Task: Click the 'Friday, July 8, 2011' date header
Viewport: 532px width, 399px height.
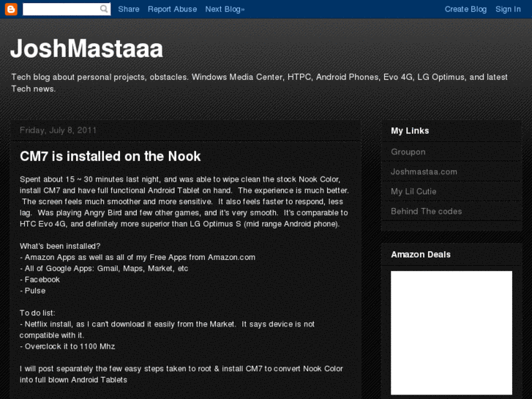Action: [58, 130]
